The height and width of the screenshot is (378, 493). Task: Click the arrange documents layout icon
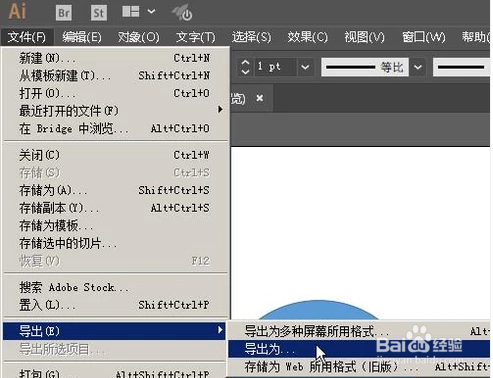[131, 12]
